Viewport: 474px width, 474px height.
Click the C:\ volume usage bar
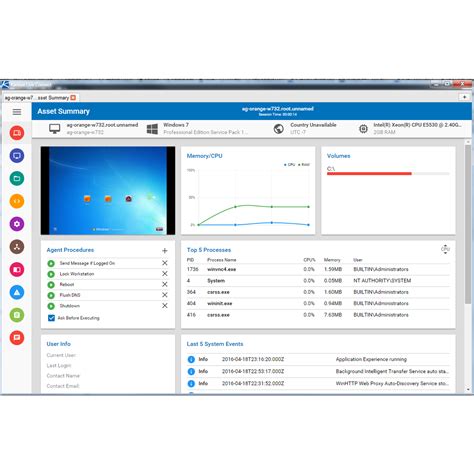(x=388, y=173)
